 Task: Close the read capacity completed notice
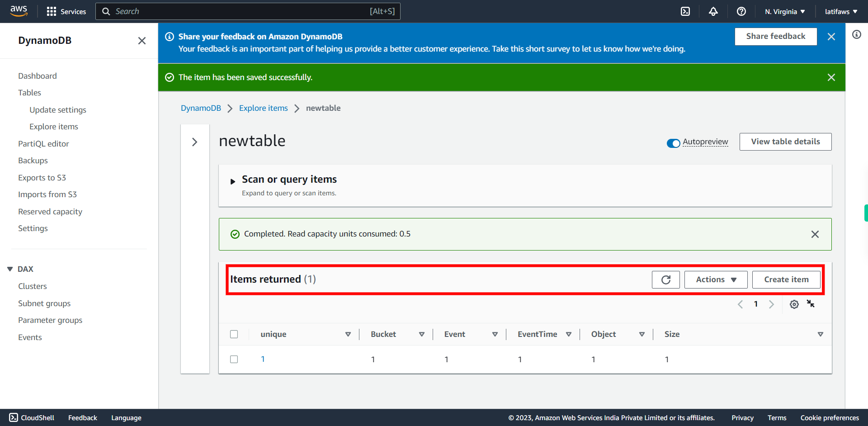pos(815,234)
